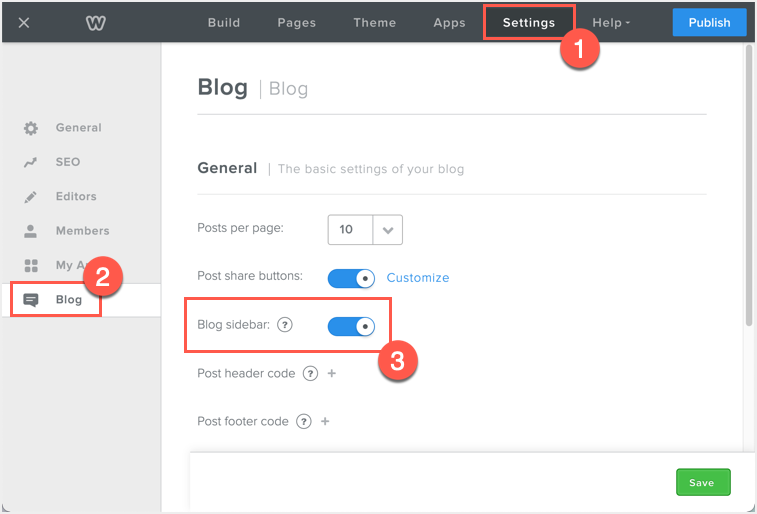757x514 pixels.
Task: Open the Help menu
Action: coord(611,22)
